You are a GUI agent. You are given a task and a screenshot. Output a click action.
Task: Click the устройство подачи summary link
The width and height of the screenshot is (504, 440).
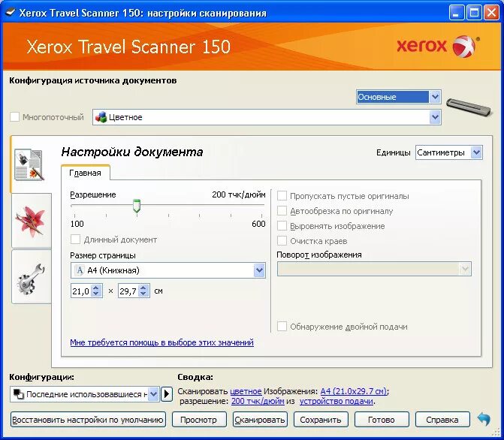point(337,401)
